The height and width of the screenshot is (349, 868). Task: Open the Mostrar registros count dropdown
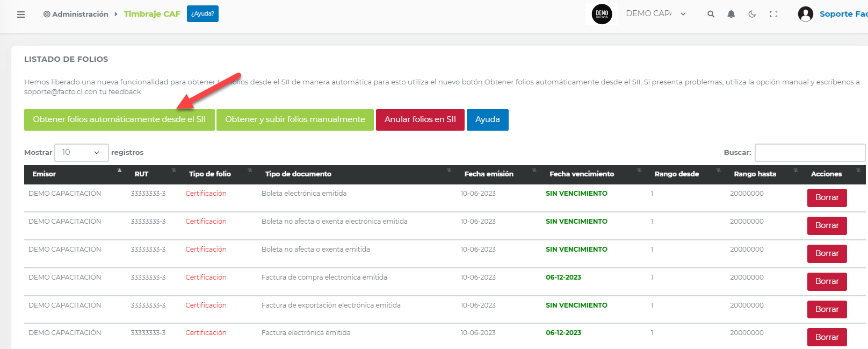click(x=81, y=153)
